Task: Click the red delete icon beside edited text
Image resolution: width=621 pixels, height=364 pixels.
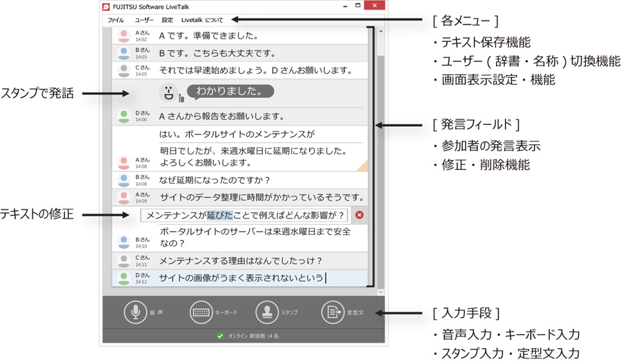Action: 359,215
